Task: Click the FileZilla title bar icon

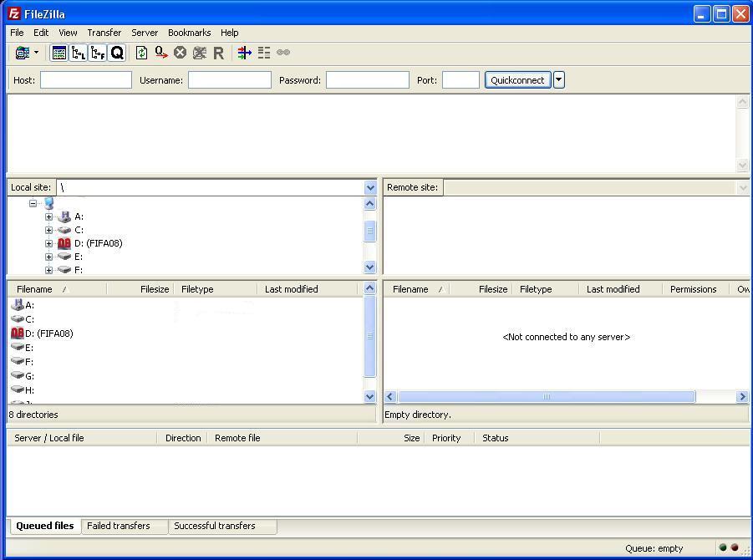Action: click(14, 13)
